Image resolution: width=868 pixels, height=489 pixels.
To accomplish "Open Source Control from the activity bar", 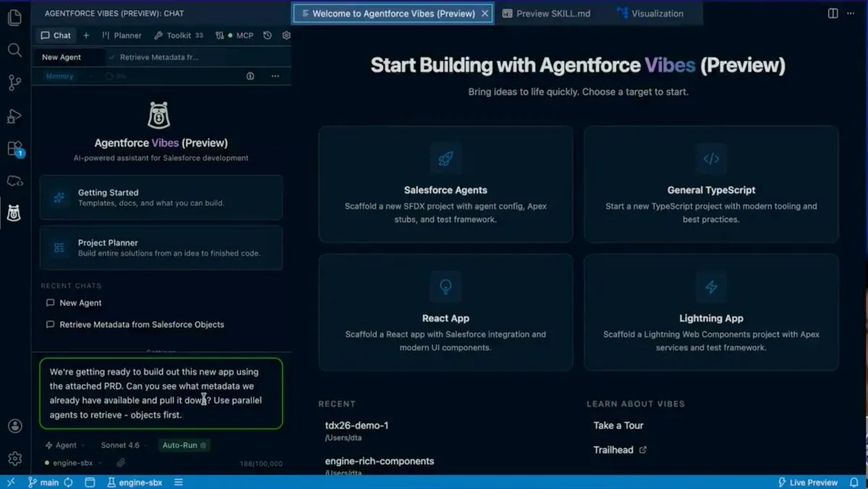I will [14, 83].
